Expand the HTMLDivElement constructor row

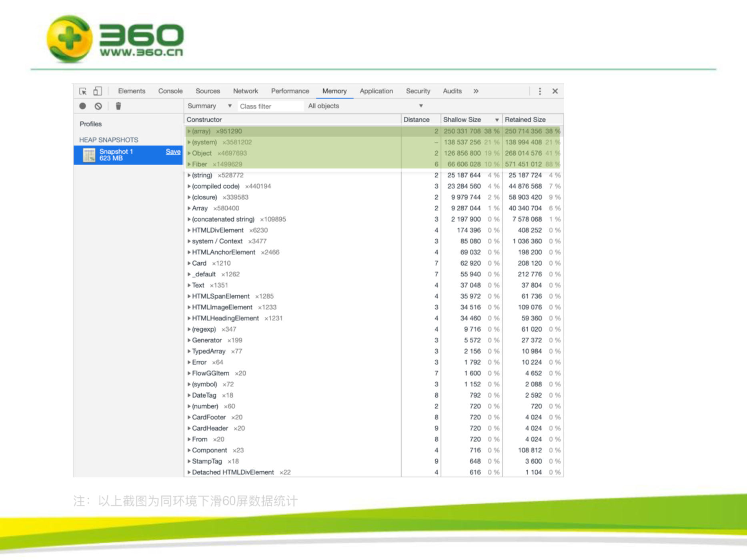click(x=189, y=230)
